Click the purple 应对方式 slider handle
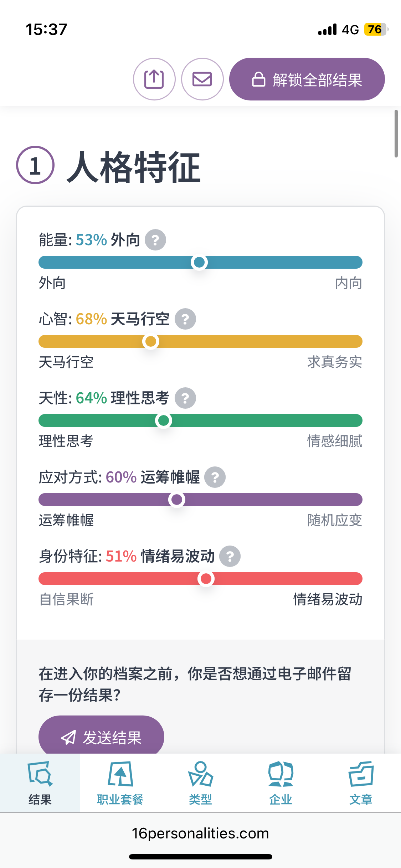 tap(177, 500)
